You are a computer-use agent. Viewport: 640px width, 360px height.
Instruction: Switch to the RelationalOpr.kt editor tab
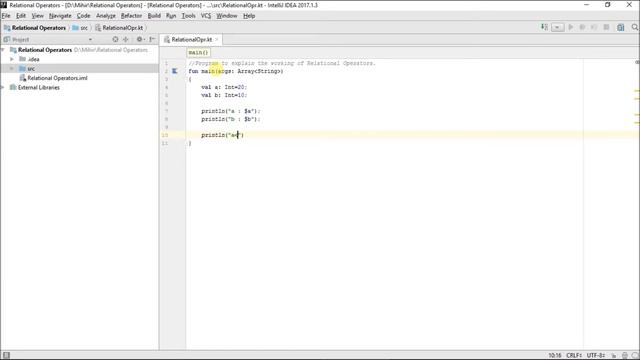pos(191,40)
